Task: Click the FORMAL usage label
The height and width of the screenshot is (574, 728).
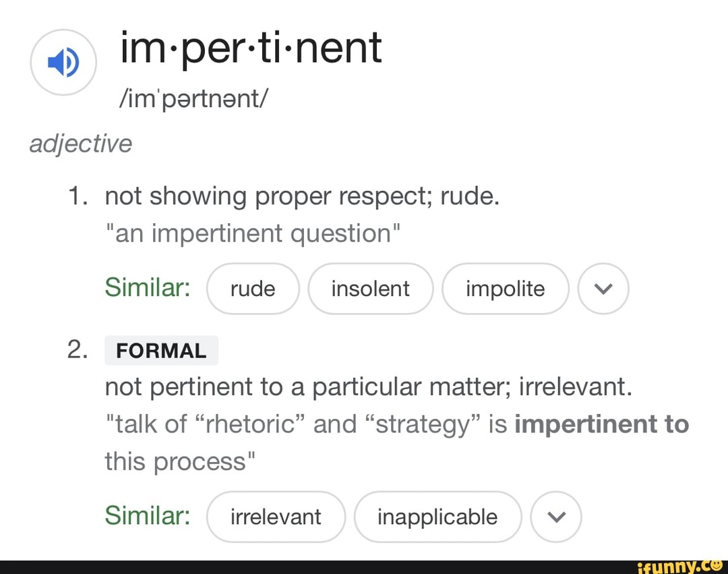Action: click(x=161, y=351)
